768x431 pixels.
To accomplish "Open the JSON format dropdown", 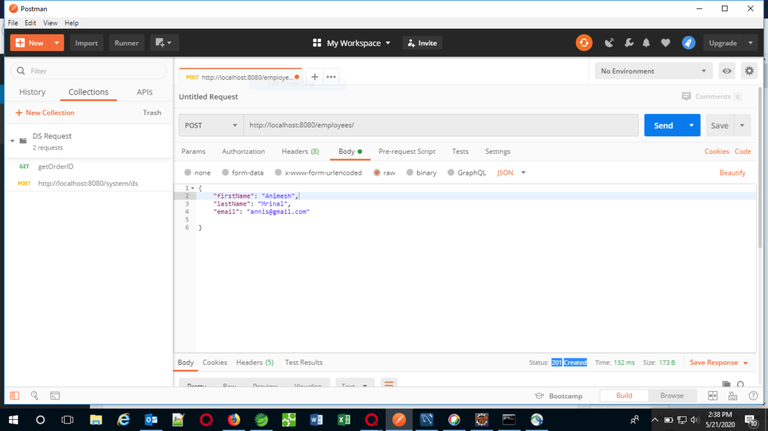I will click(x=511, y=172).
